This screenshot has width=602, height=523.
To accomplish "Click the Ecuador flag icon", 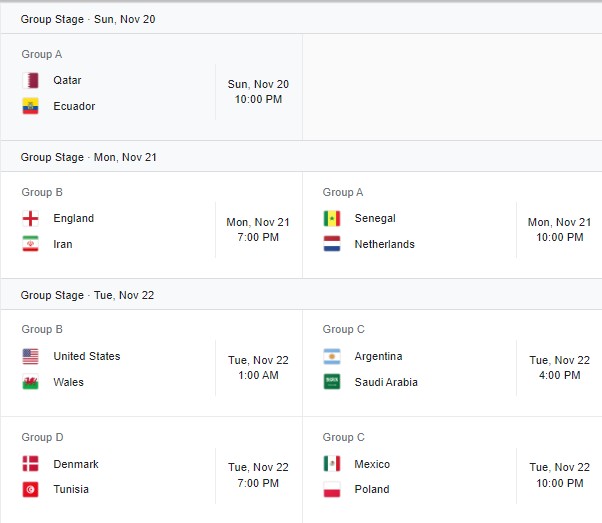I will [31, 106].
